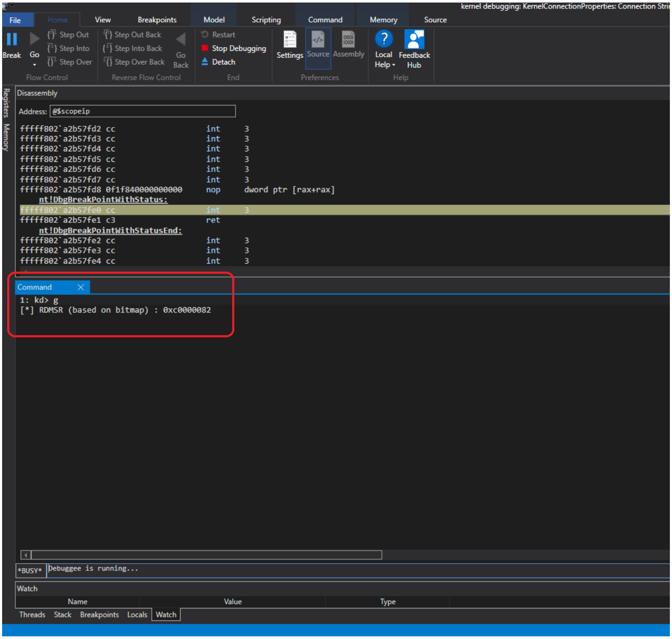
Task: Click Step Over Back
Action: click(x=134, y=62)
